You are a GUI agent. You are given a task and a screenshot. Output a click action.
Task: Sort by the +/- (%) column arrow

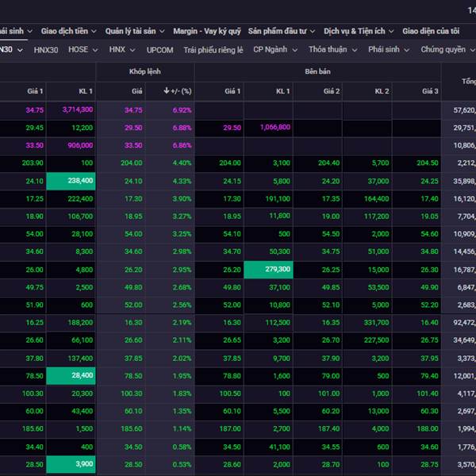[x=167, y=91]
